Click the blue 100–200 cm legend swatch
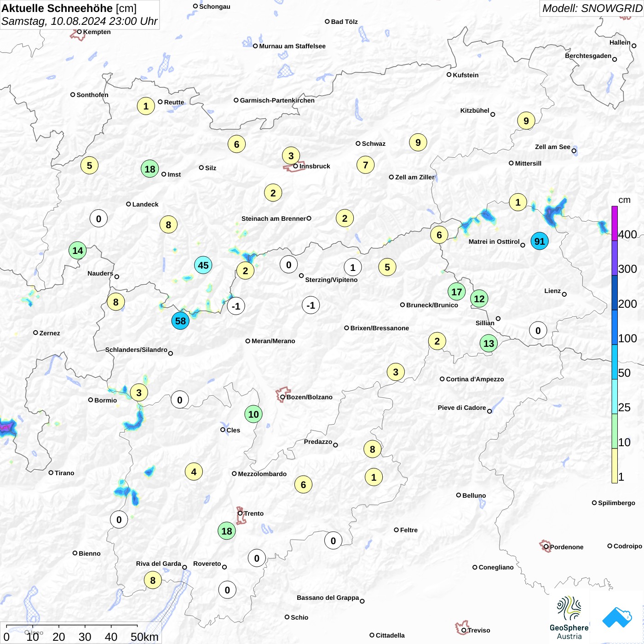The width and height of the screenshot is (644, 644). pos(615,327)
